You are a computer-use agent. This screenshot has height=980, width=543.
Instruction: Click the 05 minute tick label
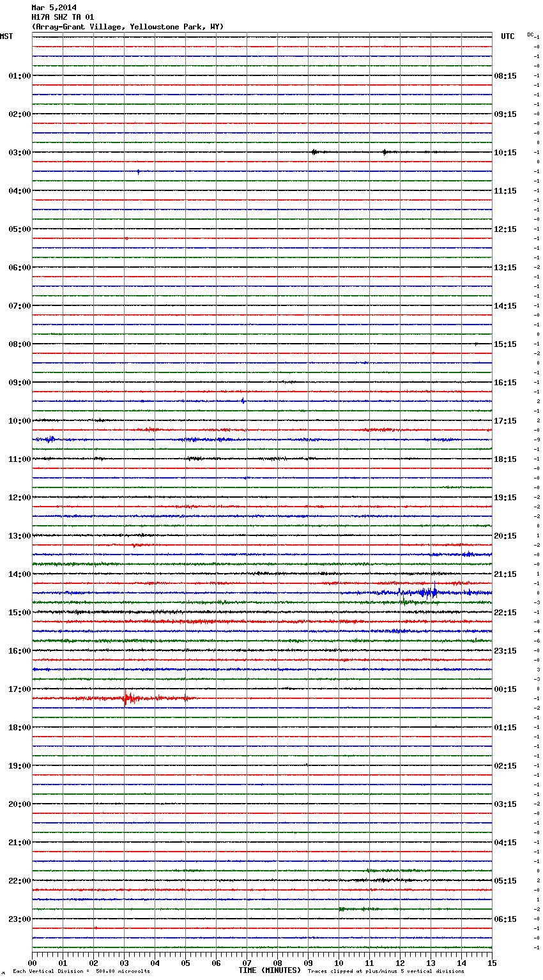click(x=185, y=963)
